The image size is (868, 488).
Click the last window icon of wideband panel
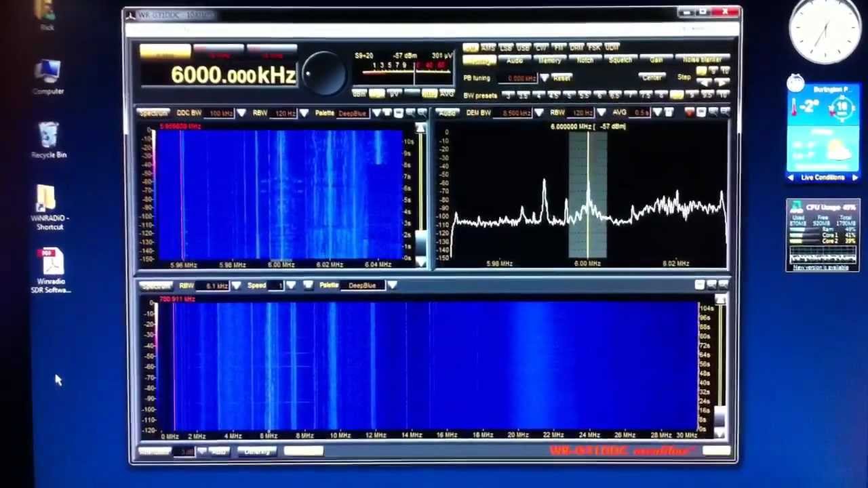pos(724,285)
